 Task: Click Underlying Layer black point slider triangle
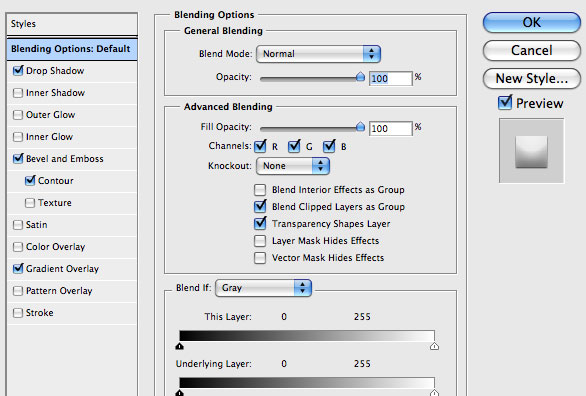click(180, 393)
